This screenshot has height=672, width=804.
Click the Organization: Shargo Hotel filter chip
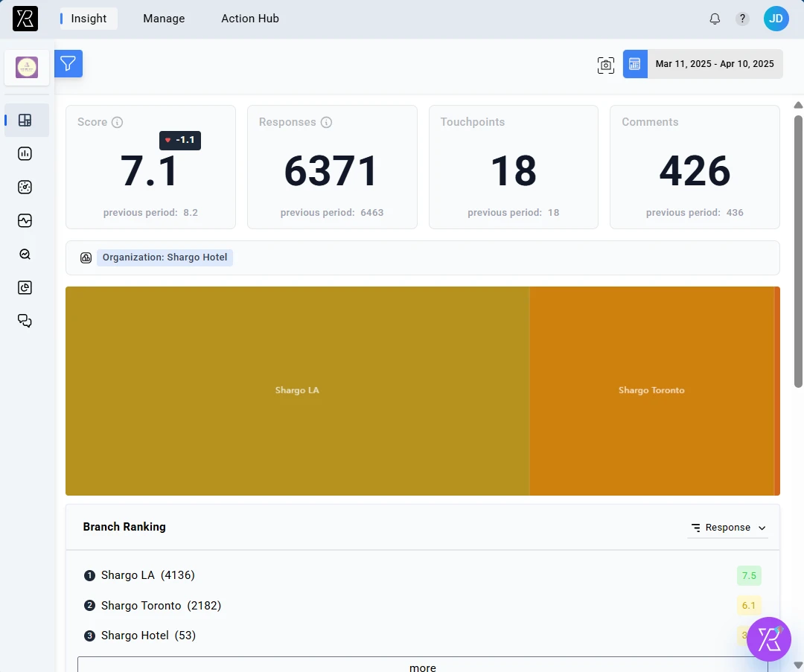(165, 257)
